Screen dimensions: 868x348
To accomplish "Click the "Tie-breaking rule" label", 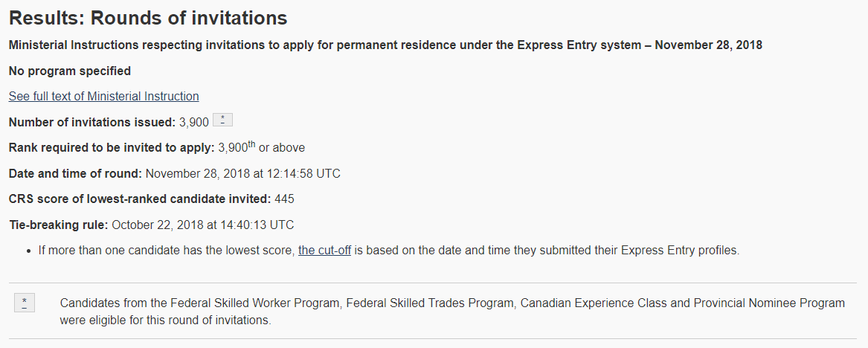I will point(59,225).
